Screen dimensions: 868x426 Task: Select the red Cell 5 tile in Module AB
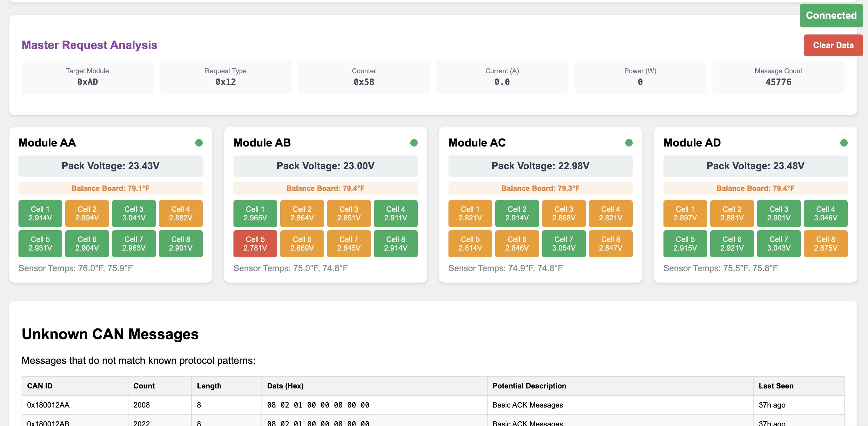255,243
